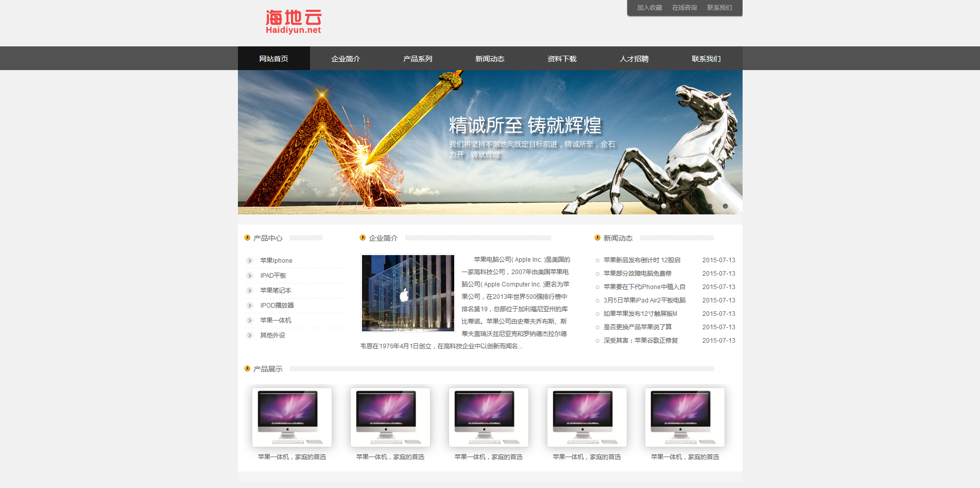Select the fourth banner slide dot
Screen dimensions: 980x488
[710, 206]
